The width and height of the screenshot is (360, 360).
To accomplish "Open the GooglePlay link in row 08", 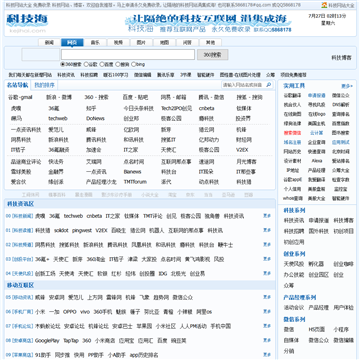I will click(x=47, y=341).
